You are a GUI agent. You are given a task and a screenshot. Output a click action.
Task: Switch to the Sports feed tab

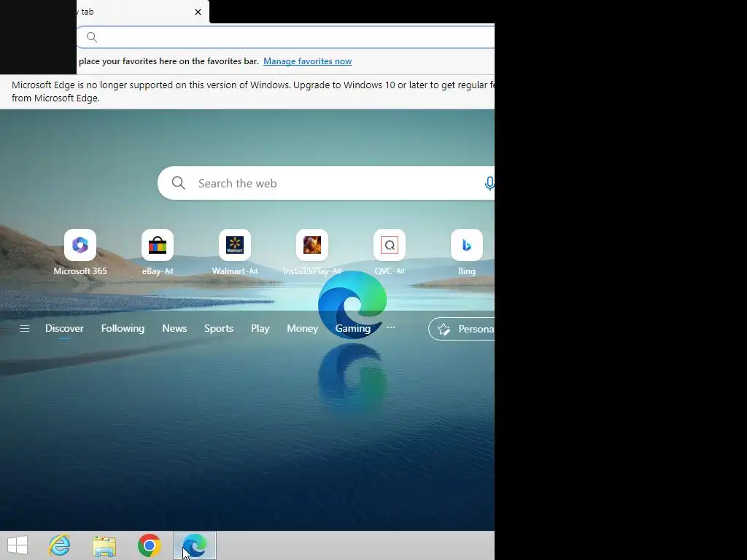tap(219, 329)
